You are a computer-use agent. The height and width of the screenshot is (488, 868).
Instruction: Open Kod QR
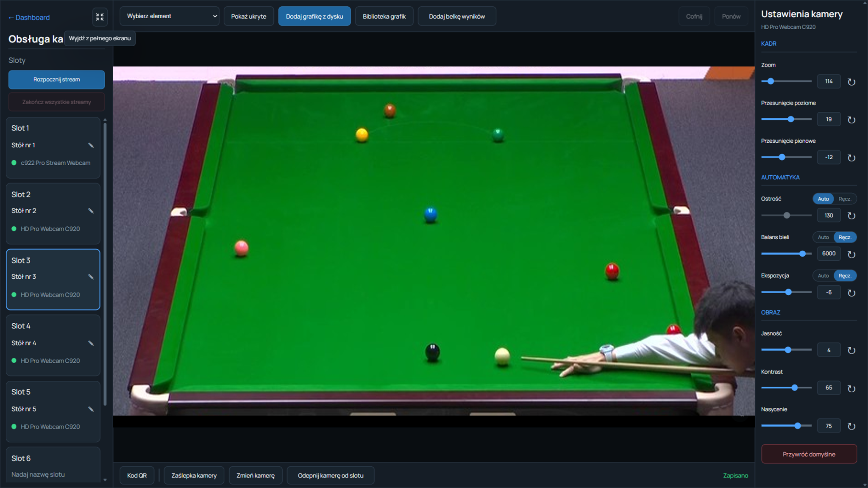coord(137,475)
